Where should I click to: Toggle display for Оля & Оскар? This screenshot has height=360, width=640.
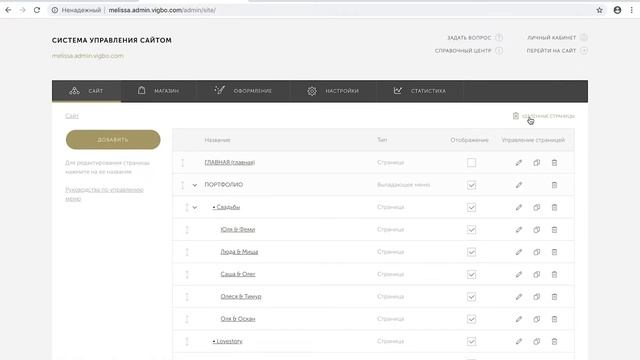[x=471, y=319]
